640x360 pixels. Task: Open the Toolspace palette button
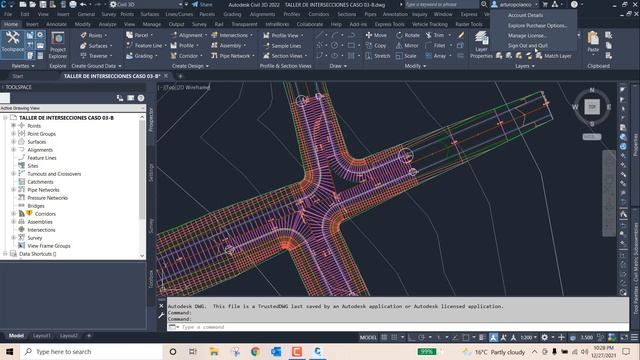12,42
